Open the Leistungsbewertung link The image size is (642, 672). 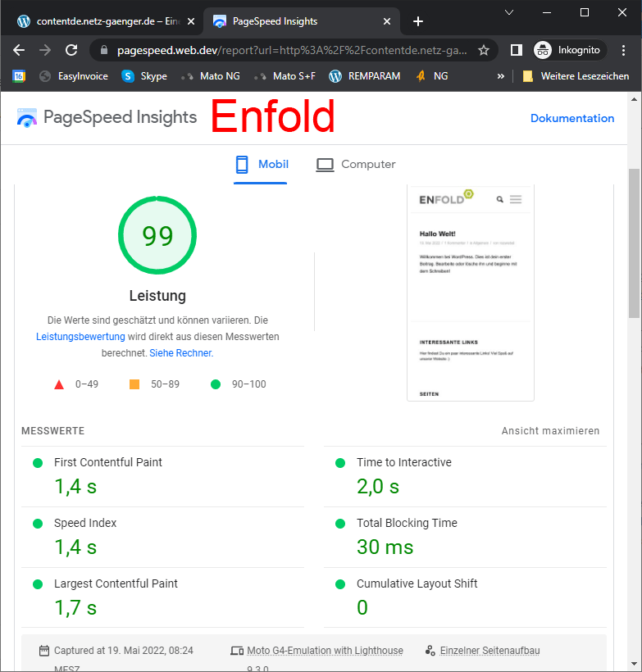(x=80, y=337)
